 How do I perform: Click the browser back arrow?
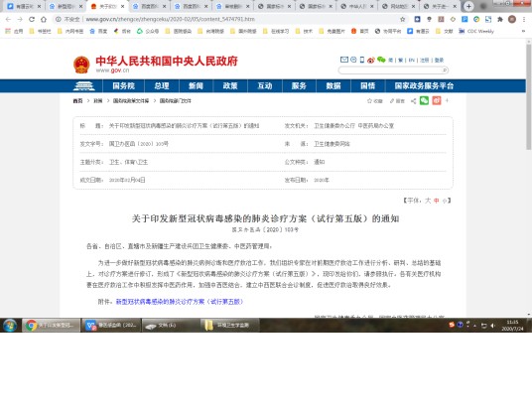click(8, 19)
